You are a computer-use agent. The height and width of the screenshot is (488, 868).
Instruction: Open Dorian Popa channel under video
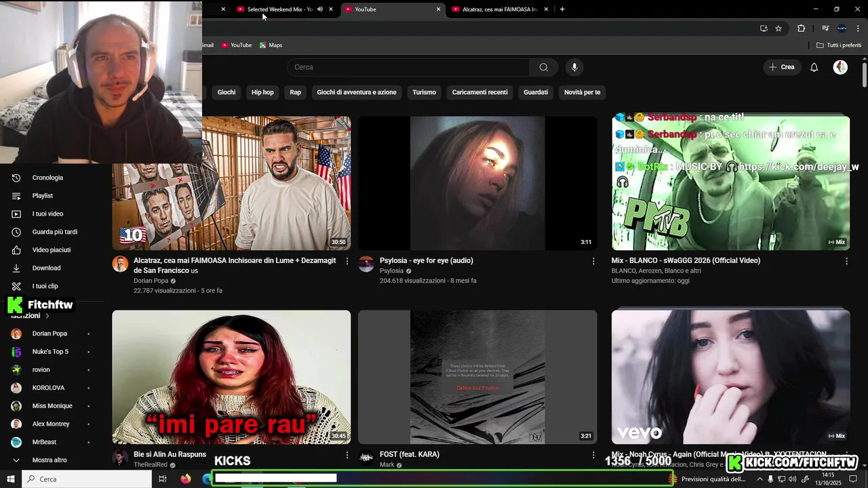pos(151,281)
